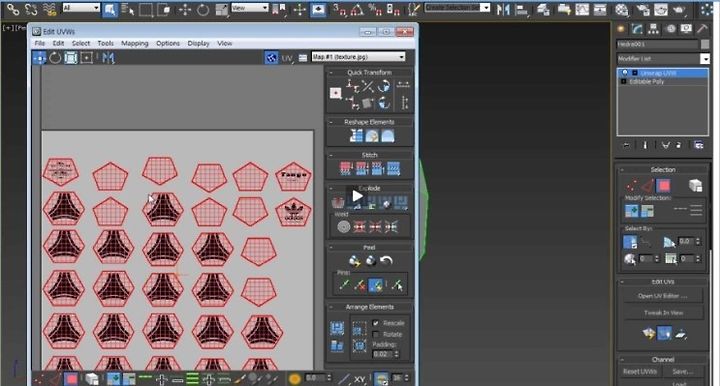
Task: Open the Select menu in Edit UVWs
Action: 81,43
